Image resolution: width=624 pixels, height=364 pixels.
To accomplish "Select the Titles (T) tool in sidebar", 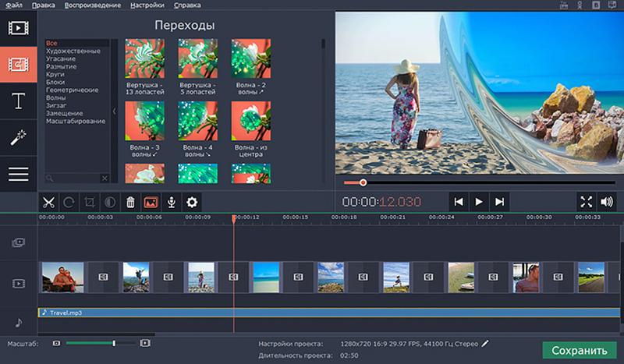I will [18, 100].
